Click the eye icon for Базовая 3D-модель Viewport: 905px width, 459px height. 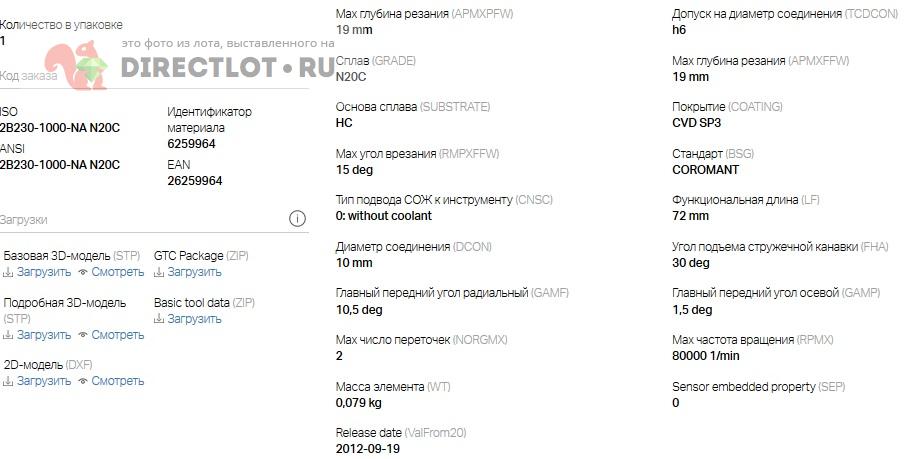(x=83, y=272)
